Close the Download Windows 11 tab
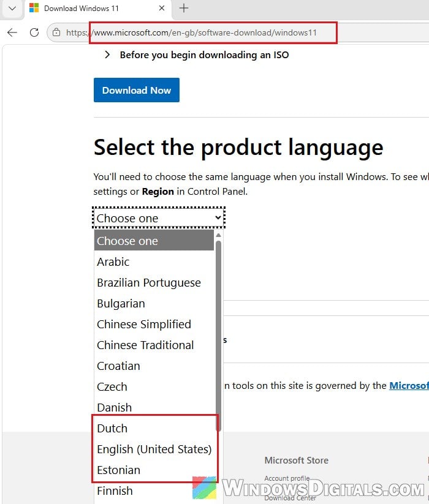This screenshot has height=504, width=429. tap(162, 8)
